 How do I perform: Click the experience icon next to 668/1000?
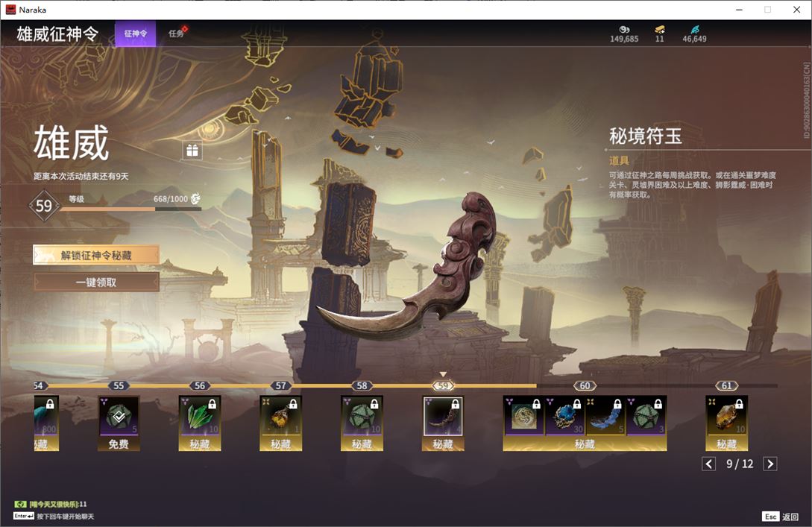195,199
